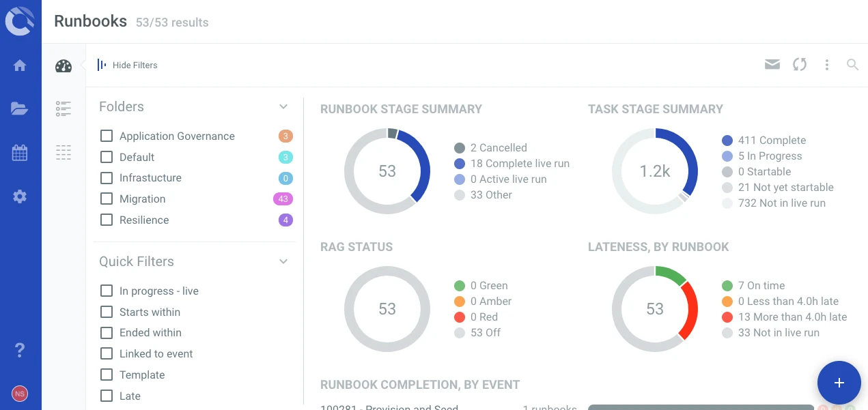Collapse the Quick Filters section
Image resolution: width=868 pixels, height=410 pixels.
pos(283,261)
